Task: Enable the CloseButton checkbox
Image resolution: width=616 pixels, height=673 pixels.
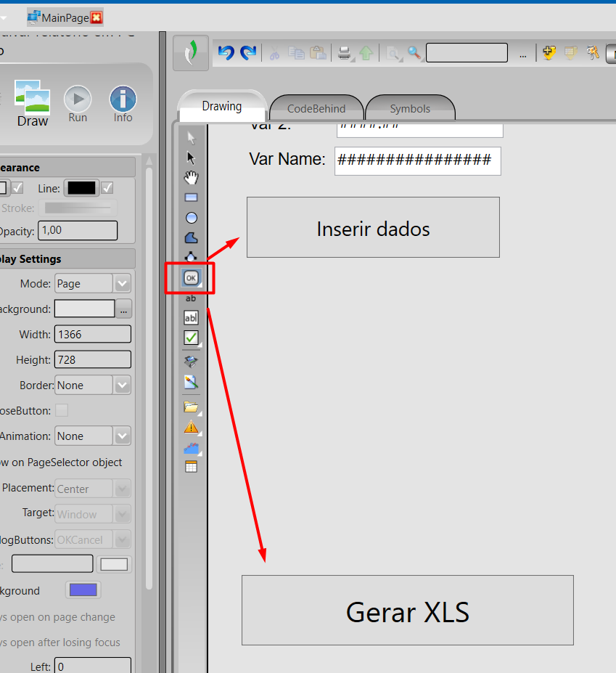Action: (x=62, y=410)
